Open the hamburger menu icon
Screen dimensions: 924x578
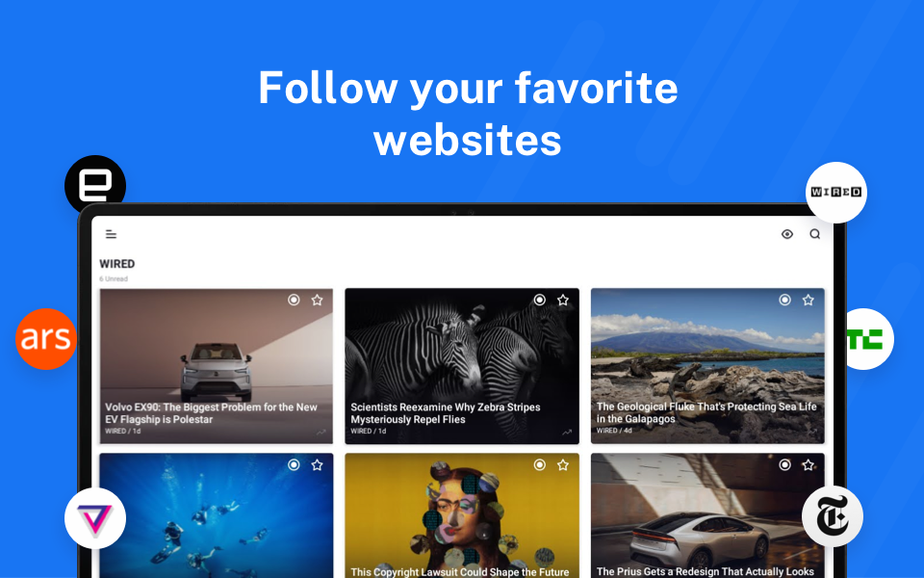[111, 234]
